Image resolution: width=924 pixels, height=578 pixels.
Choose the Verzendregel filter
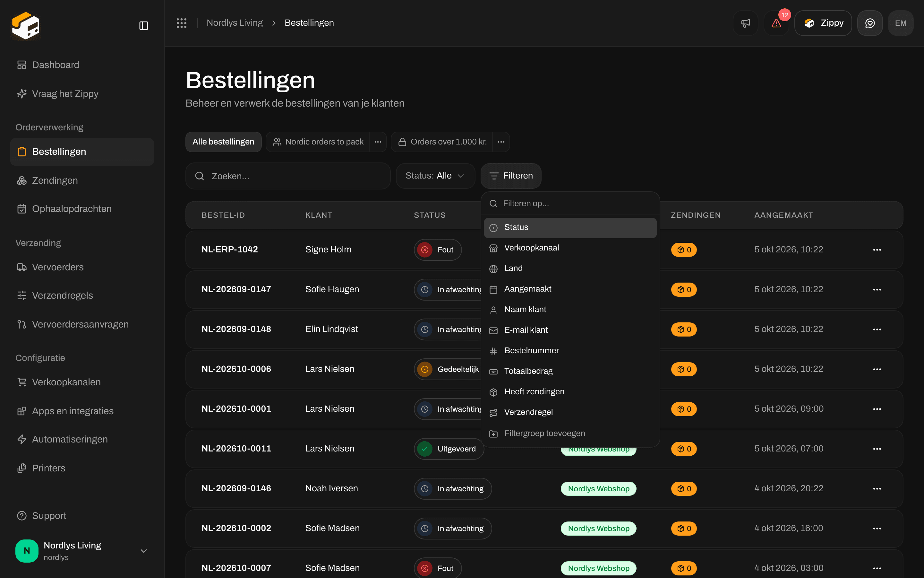tap(570, 413)
